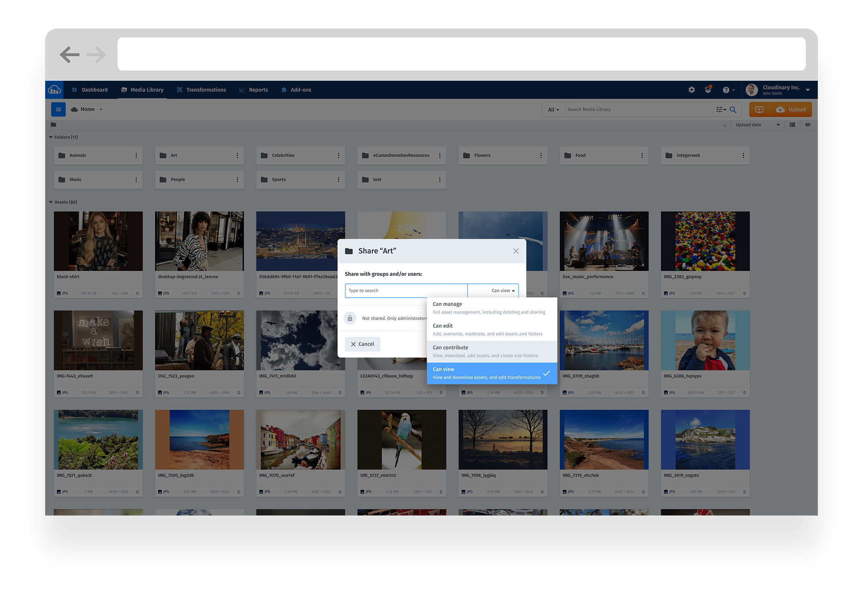Open the Upload date sort dropdown

pos(757,125)
